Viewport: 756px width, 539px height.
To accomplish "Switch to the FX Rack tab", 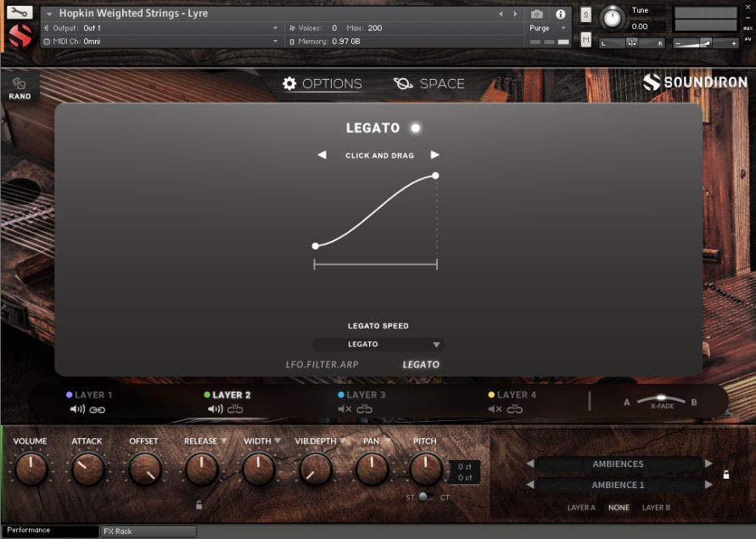I will (146, 531).
